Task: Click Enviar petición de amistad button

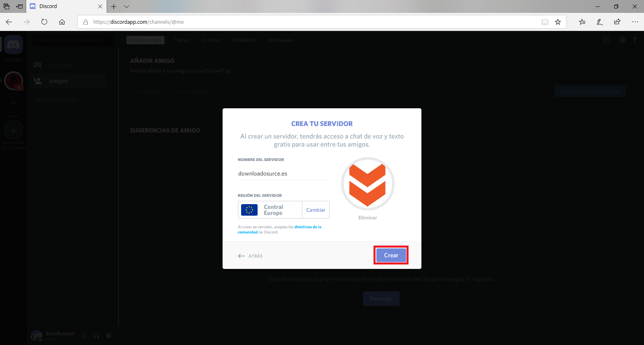Action: click(x=590, y=91)
